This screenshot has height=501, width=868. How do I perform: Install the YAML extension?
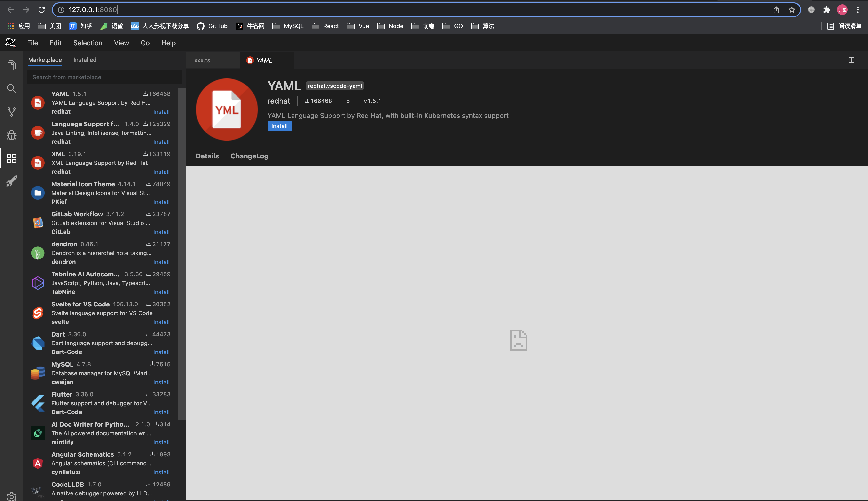coord(279,126)
